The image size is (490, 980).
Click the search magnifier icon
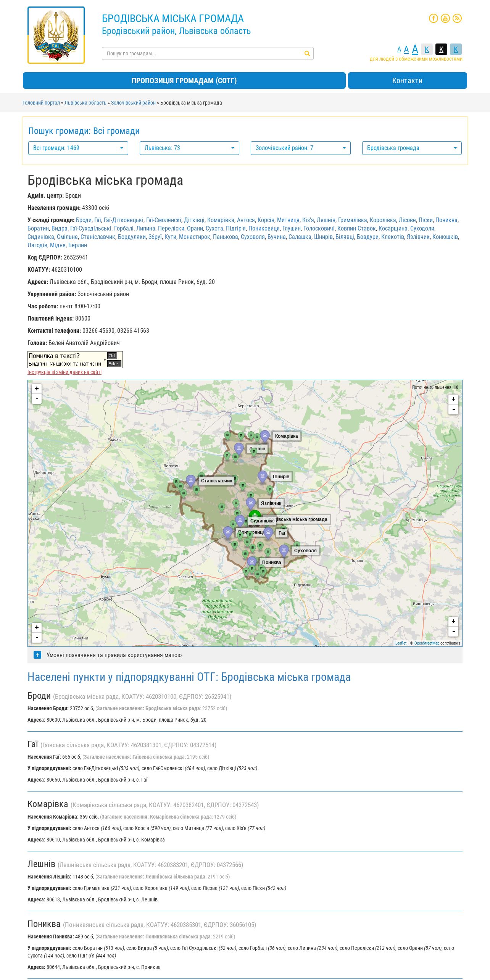[x=307, y=53]
